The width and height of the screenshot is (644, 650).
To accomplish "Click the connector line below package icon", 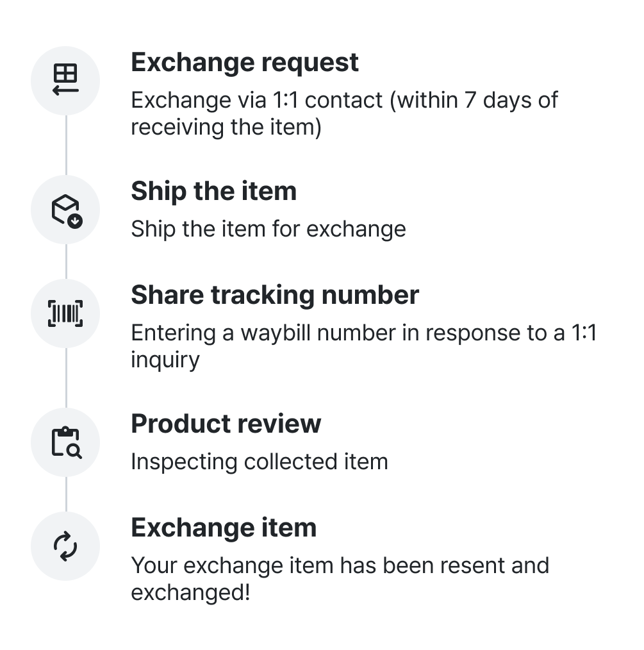I will point(66,261).
